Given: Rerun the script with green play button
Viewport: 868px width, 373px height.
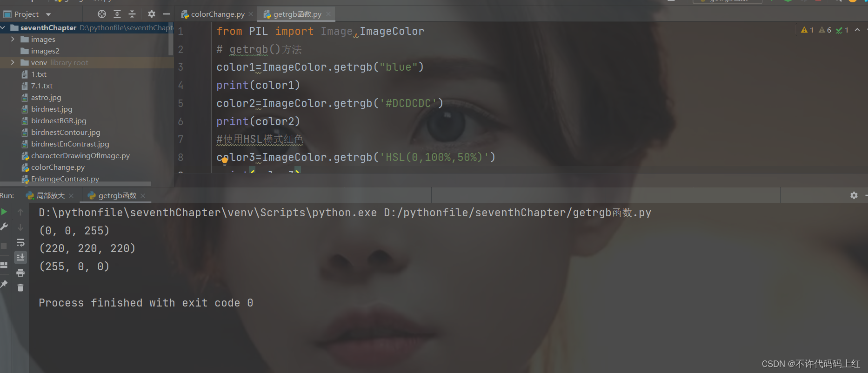Looking at the screenshot, I should [4, 212].
